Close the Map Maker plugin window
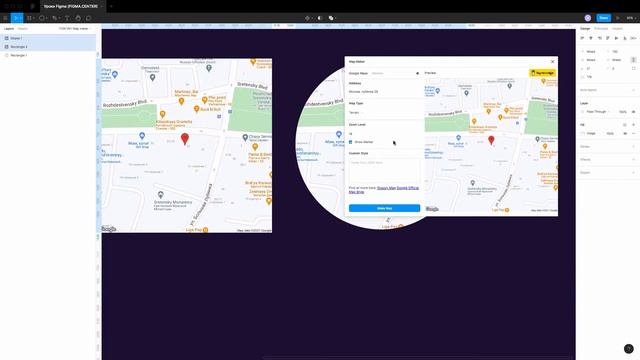640x360 pixels. 553,62
